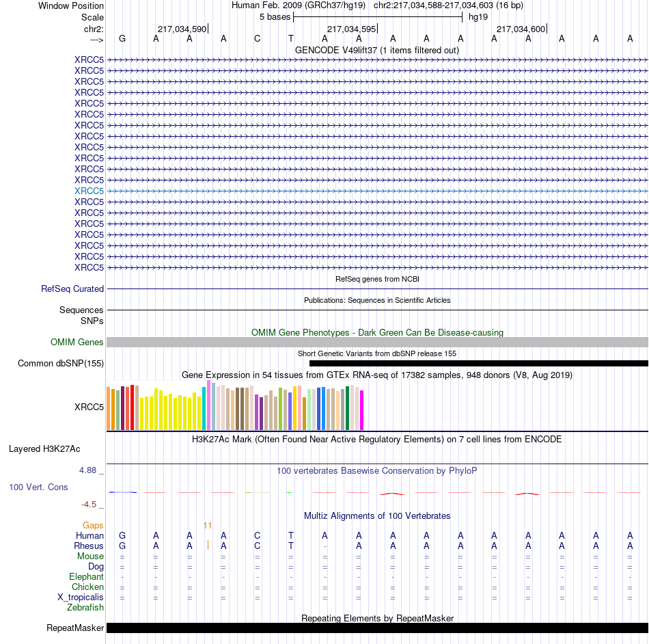Click base C in the ---> sequence row
Screen dimensions: 649x644
coord(257,38)
